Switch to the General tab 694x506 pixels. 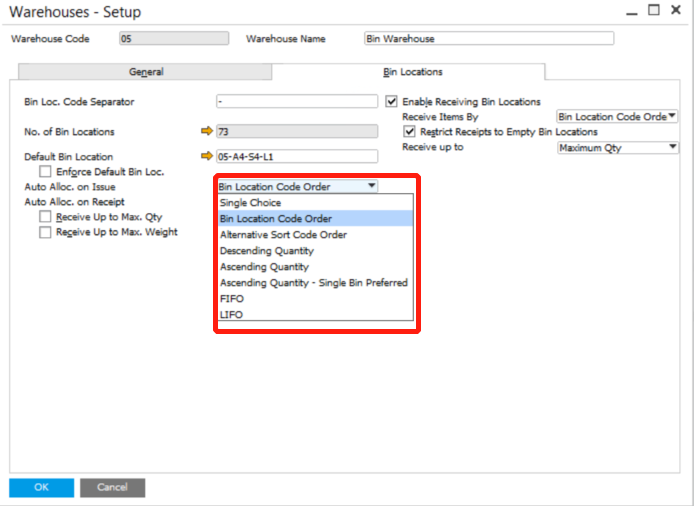[146, 72]
